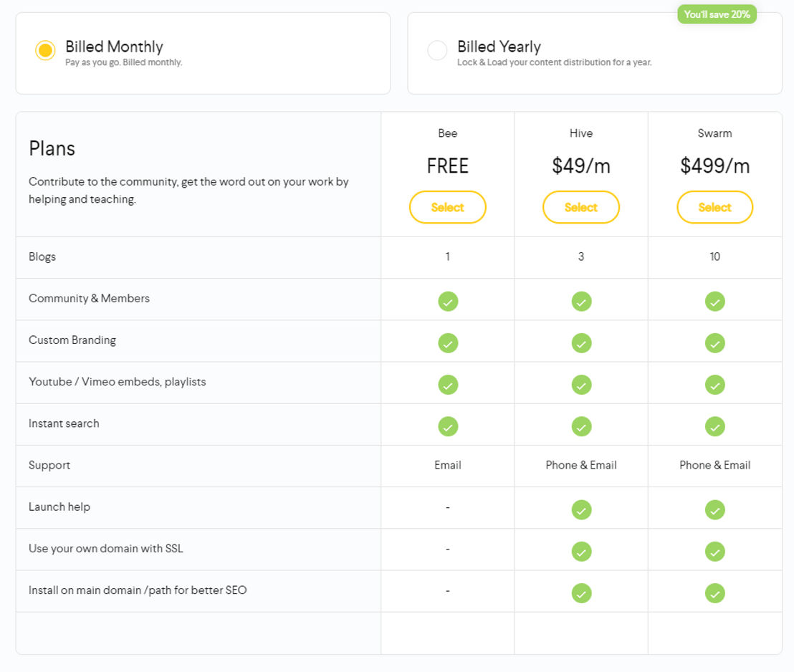This screenshot has width=794, height=672.
Task: Click Phone & Email support value for Swarm
Action: [714, 465]
